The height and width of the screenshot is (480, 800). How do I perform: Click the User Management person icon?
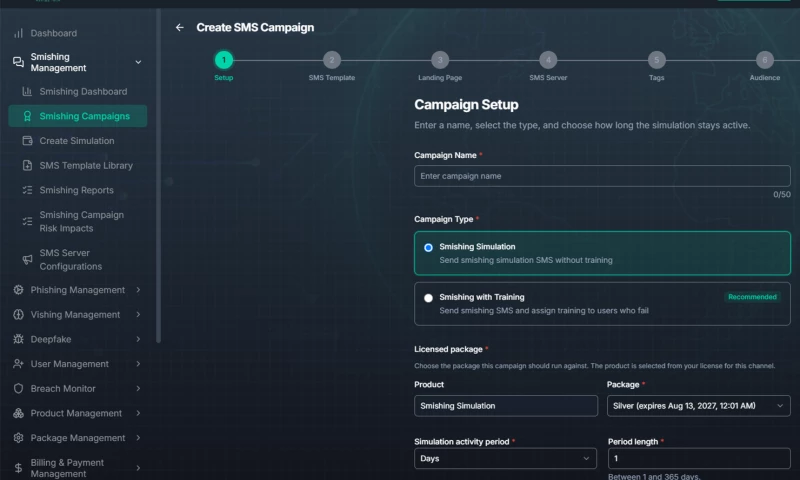(18, 364)
